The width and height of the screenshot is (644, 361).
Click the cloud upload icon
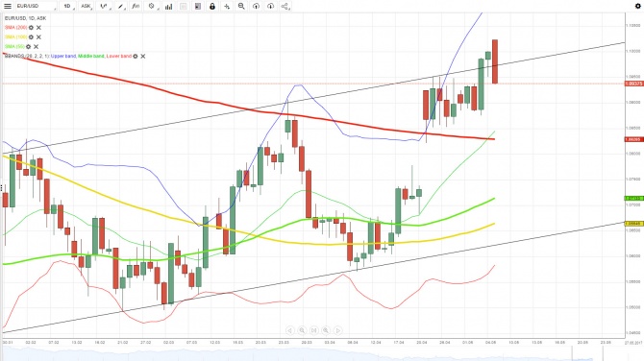click(256, 6)
